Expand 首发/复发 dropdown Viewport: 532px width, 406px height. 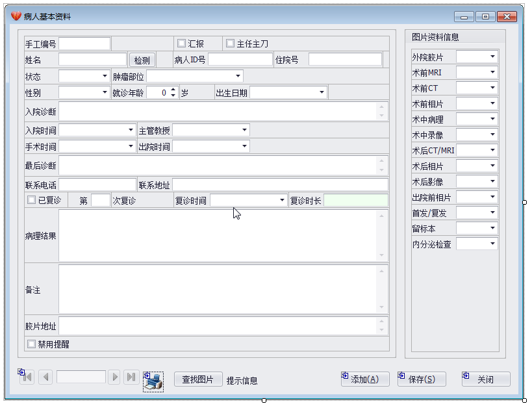pyautogui.click(x=492, y=212)
